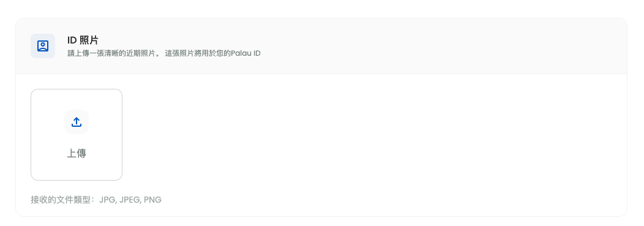Click the 上傳 text label
The height and width of the screenshot is (226, 644).
click(77, 154)
